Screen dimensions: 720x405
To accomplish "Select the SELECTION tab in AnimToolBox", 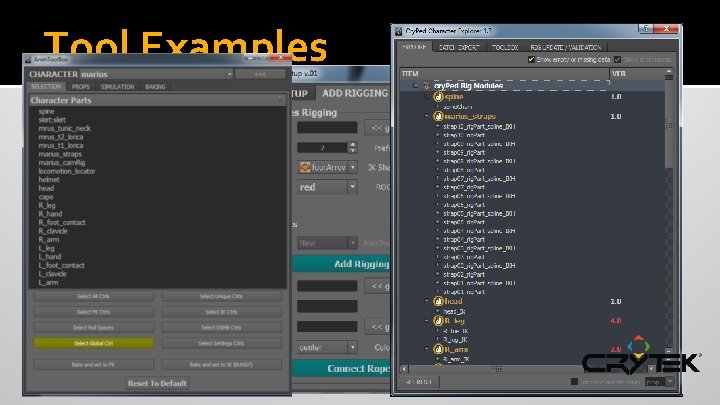I will pyautogui.click(x=46, y=86).
